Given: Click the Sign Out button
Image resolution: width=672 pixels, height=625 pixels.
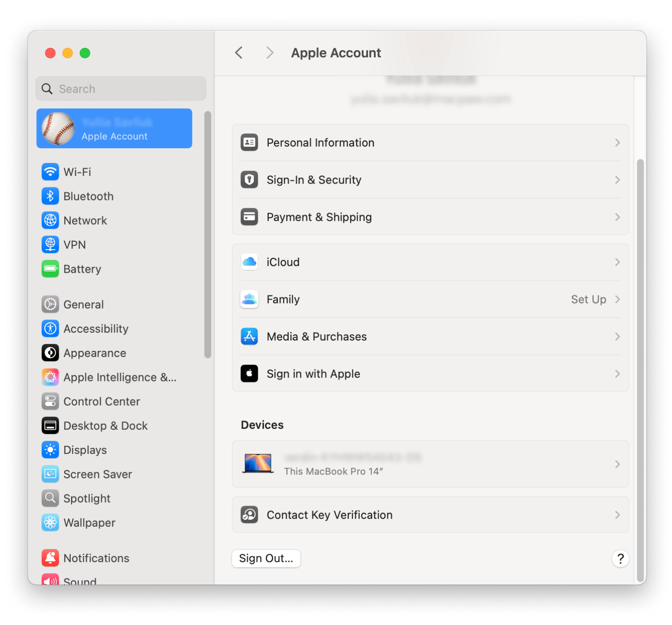Looking at the screenshot, I should tap(266, 559).
